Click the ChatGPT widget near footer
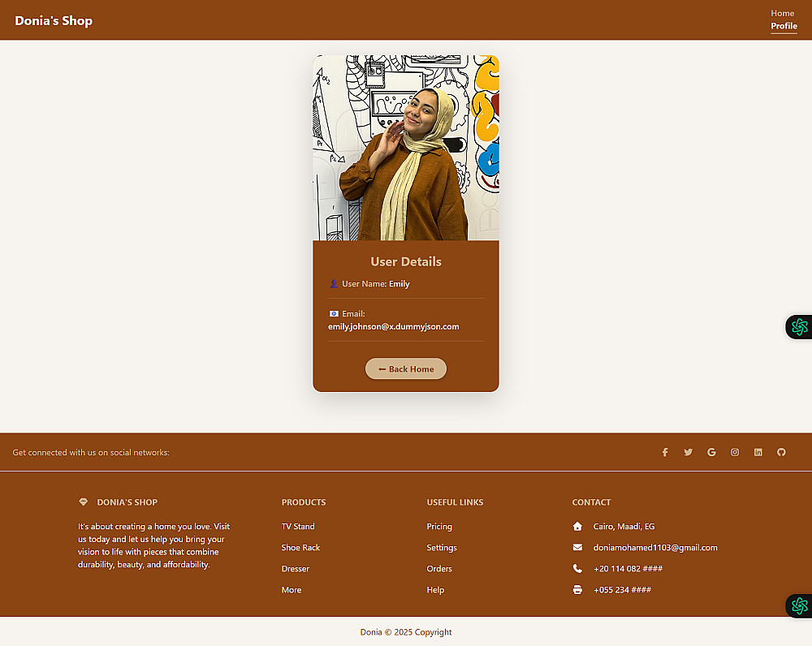812x646 pixels. click(799, 605)
